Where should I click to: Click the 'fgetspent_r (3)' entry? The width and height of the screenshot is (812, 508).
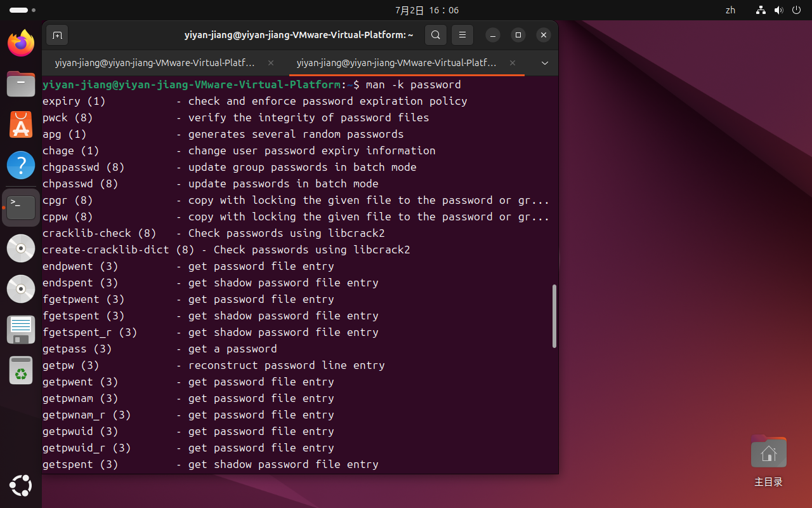click(90, 332)
